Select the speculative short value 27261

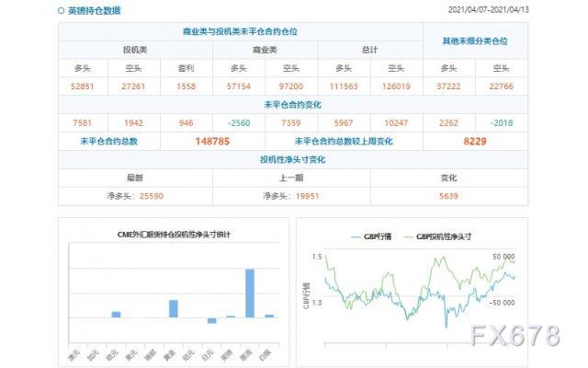point(133,86)
